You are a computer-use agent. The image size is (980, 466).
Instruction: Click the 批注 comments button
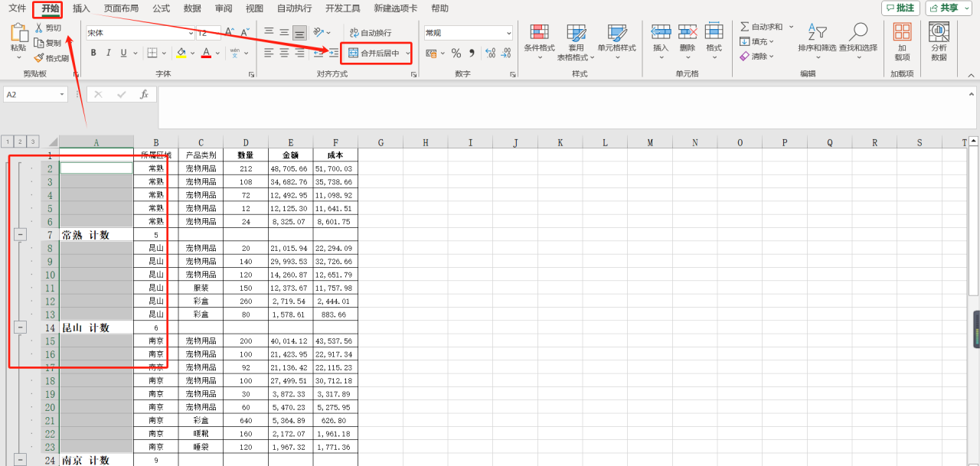900,8
